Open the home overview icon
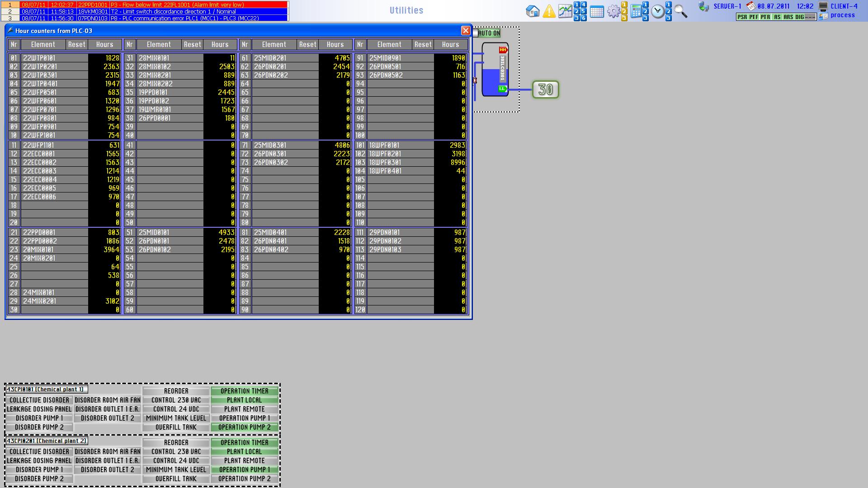Viewport: 868px width, 488px height. 533,11
